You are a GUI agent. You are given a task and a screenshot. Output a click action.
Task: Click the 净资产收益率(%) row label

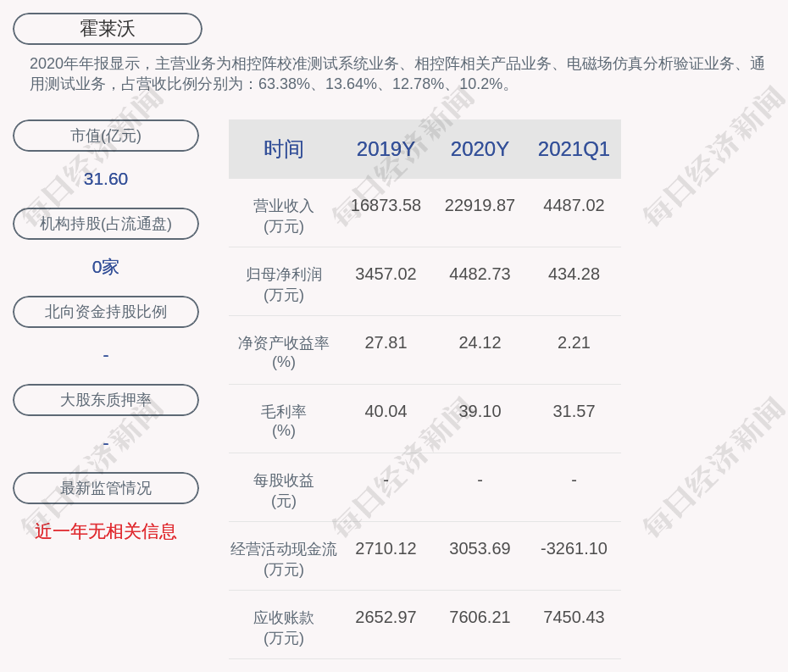283,352
